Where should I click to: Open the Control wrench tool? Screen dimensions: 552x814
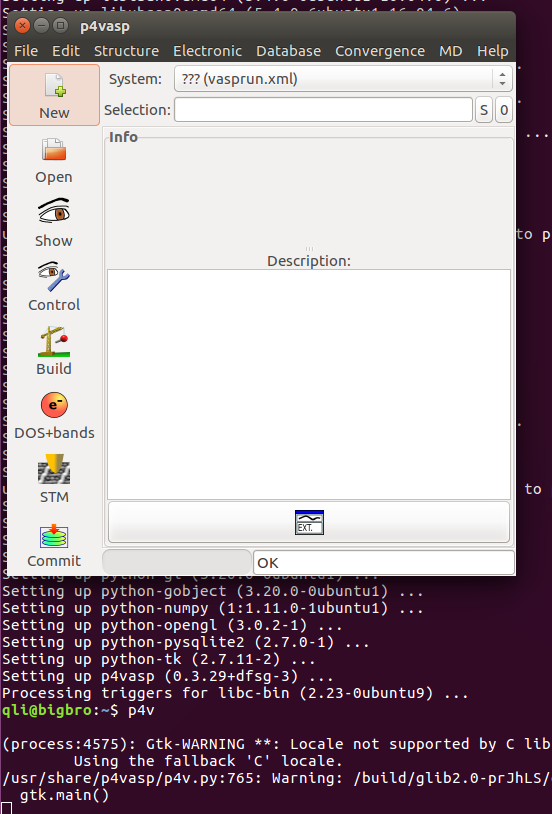click(x=54, y=287)
